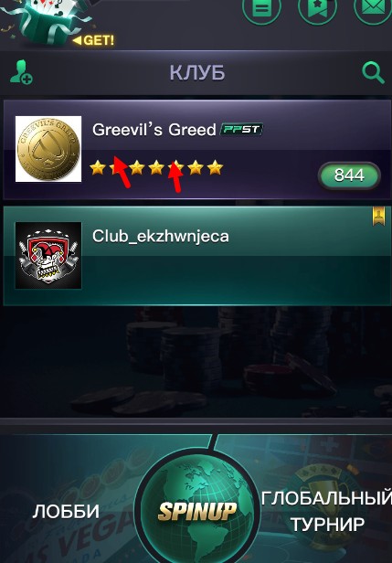Switch to ГЛОБАЛЬНЫЙ ТУРНИР tab
This screenshot has width=392, height=563.
(326, 511)
